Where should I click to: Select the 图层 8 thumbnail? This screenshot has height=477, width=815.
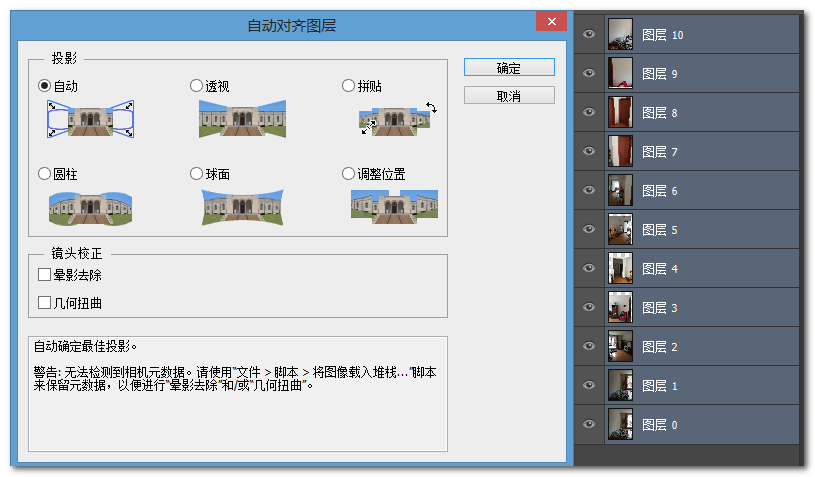click(621, 112)
